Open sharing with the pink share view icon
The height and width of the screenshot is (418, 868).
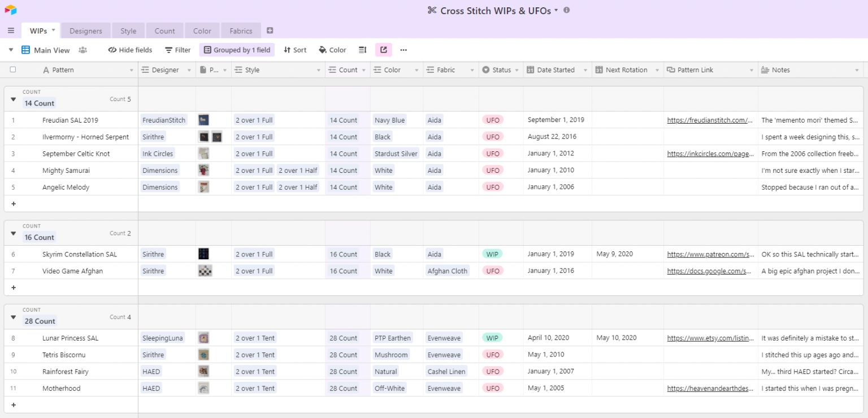(x=383, y=50)
